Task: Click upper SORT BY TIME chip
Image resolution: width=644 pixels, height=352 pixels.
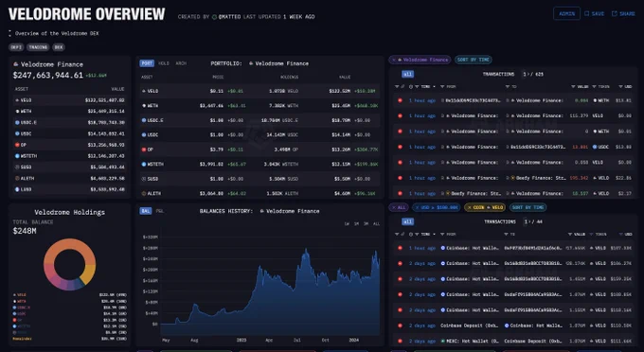Action: [473, 60]
